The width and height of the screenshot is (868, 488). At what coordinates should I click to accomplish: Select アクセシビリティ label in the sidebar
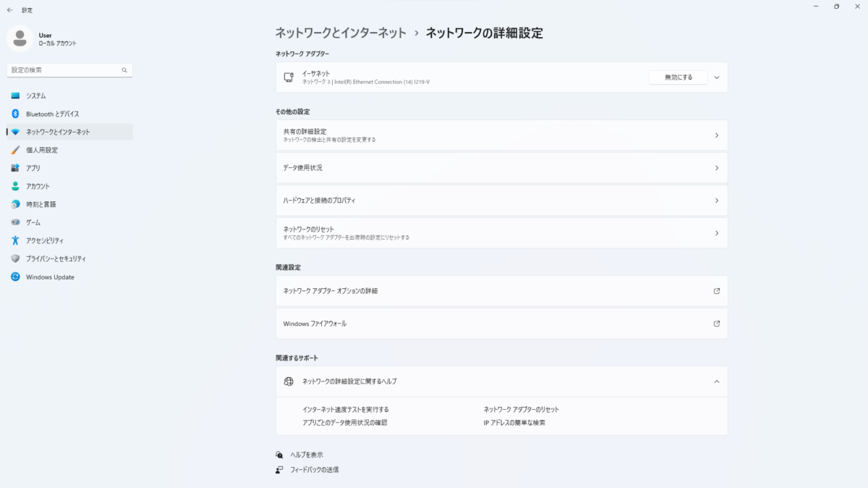pos(45,240)
